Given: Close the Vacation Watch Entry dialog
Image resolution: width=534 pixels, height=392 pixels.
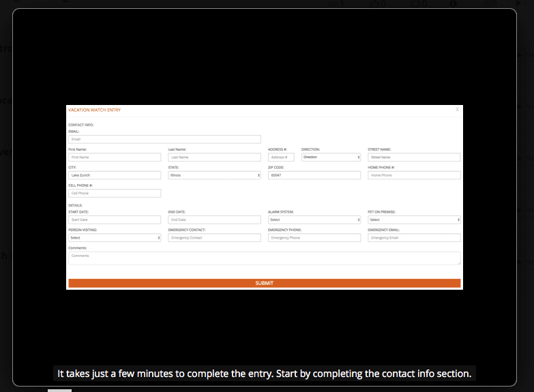Looking at the screenshot, I should [x=457, y=109].
